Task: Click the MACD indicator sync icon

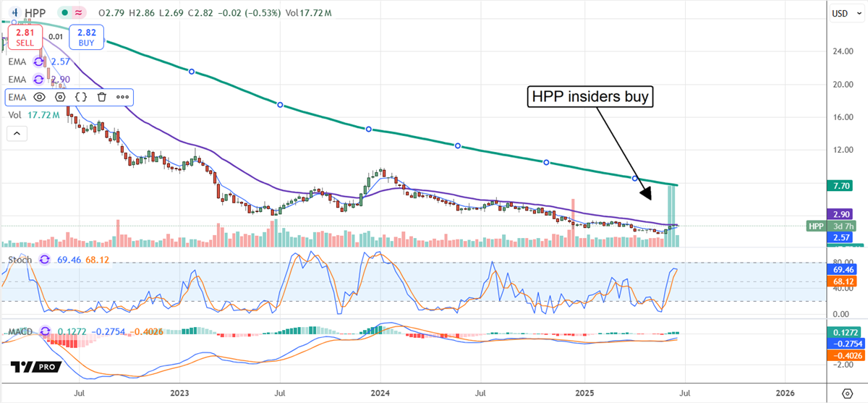Action: coord(46,331)
